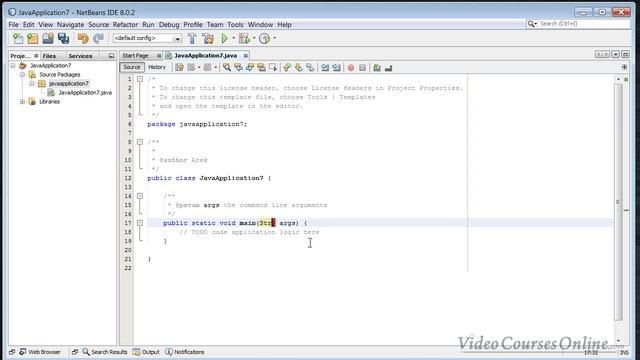Open Search Results in bottom bar
This screenshot has height=360, width=640.
pyautogui.click(x=105, y=352)
